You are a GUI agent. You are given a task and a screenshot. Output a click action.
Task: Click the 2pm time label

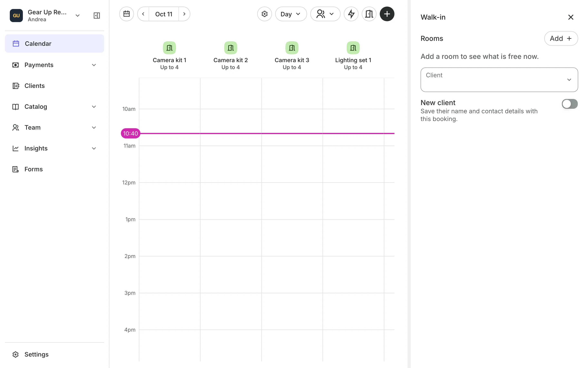point(130,256)
